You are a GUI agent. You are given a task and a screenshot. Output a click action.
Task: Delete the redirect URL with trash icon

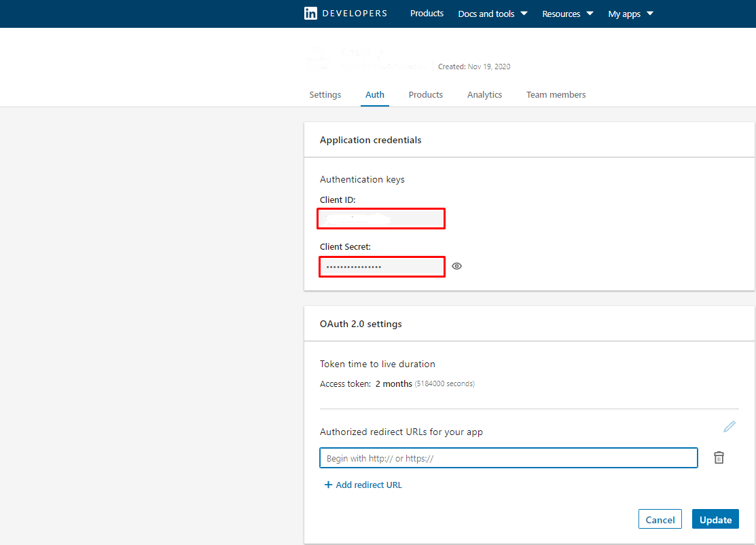click(719, 457)
